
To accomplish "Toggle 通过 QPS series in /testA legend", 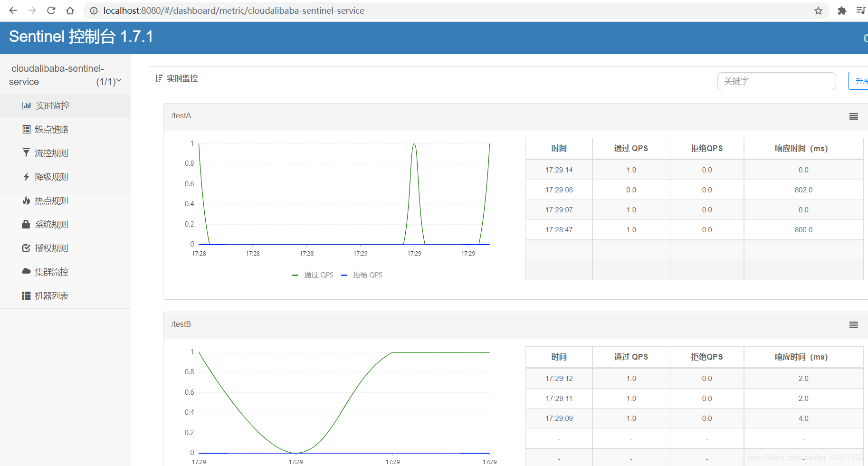I will (x=313, y=275).
